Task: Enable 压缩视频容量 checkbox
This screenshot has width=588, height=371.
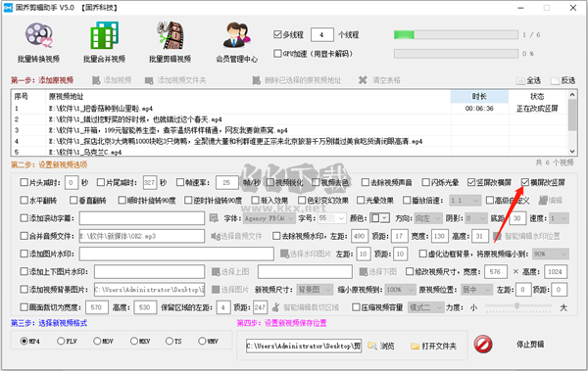Action: 356,307
